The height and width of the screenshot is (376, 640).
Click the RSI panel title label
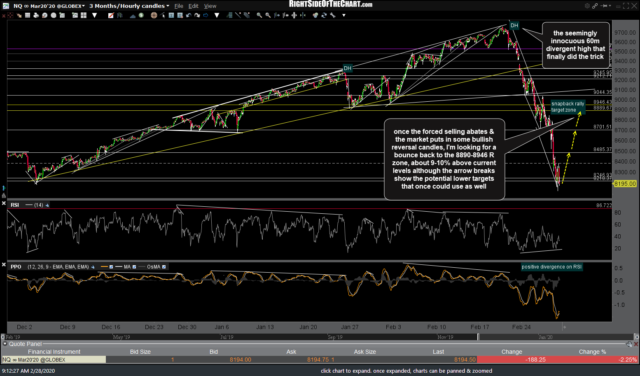(15, 205)
